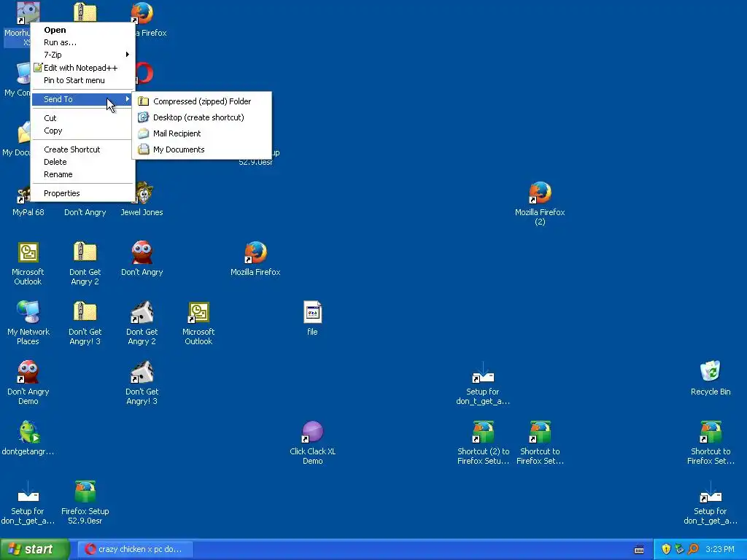This screenshot has width=747, height=560.
Task: Select the Dont Get Angry 2 zip folder
Action: click(85, 253)
